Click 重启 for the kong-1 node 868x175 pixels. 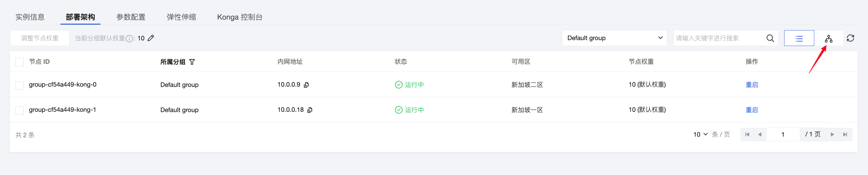click(751, 110)
